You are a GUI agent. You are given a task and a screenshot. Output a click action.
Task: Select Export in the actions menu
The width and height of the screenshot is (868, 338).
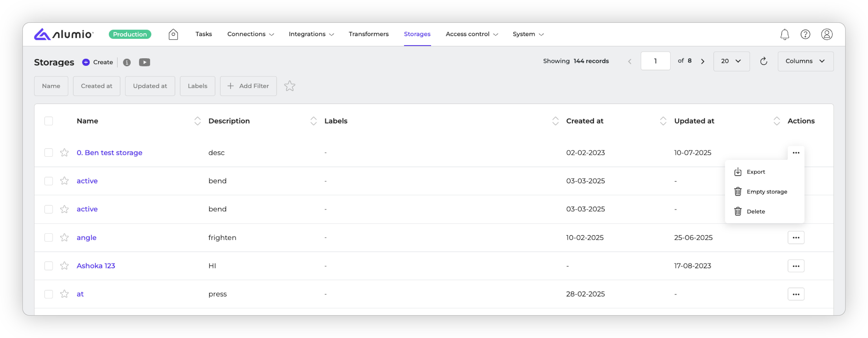tap(755, 172)
